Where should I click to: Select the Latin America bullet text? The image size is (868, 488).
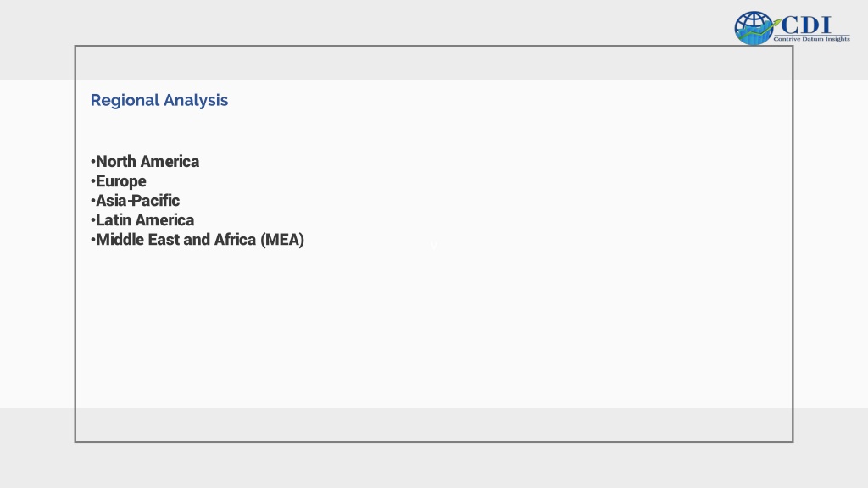145,220
